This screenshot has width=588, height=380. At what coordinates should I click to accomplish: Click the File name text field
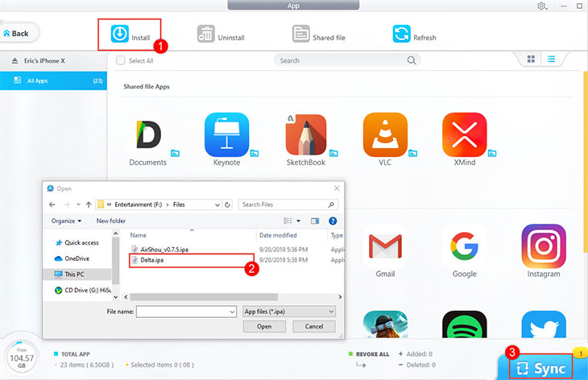click(x=183, y=312)
